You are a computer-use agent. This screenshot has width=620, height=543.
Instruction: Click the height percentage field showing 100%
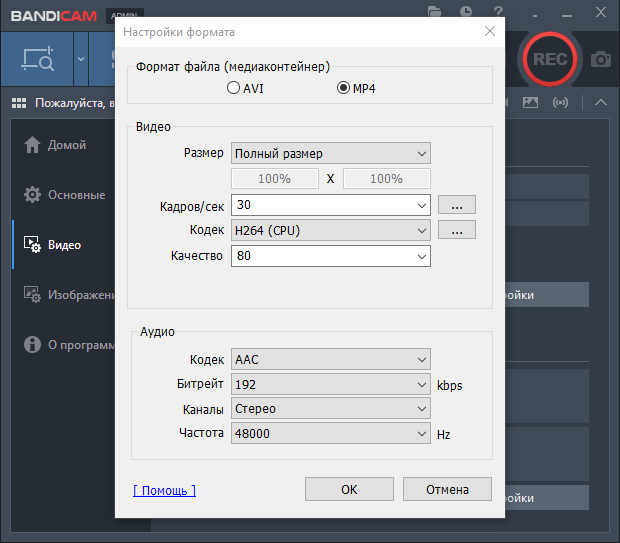pos(386,179)
